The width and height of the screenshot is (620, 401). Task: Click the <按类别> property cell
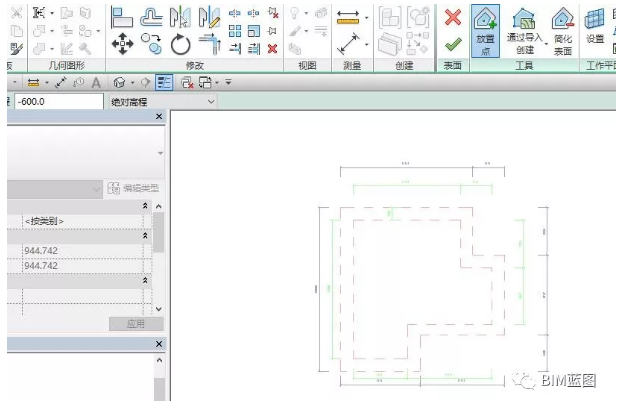tap(83, 221)
